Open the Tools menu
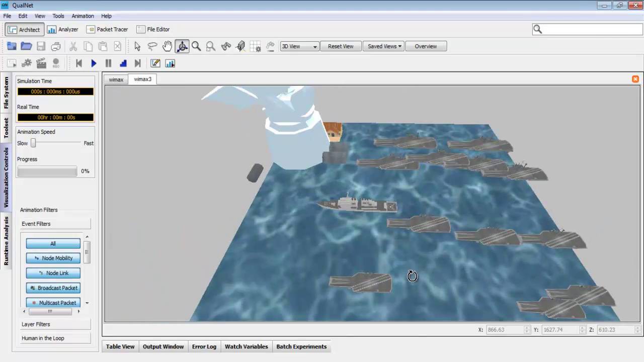This screenshot has width=644, height=362. coord(58,16)
